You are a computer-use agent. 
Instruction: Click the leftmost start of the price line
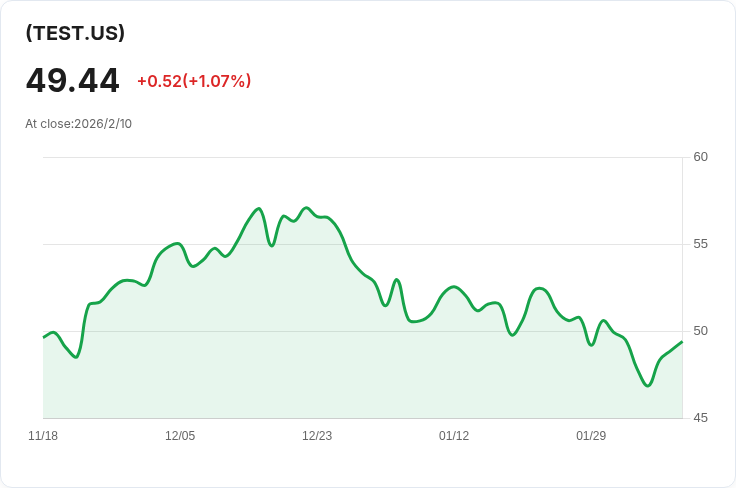(44, 337)
